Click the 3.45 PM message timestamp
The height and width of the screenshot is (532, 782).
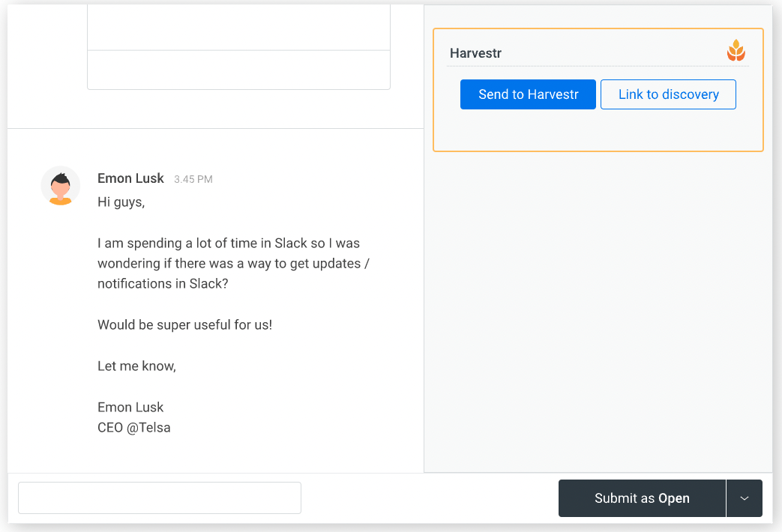193,180
